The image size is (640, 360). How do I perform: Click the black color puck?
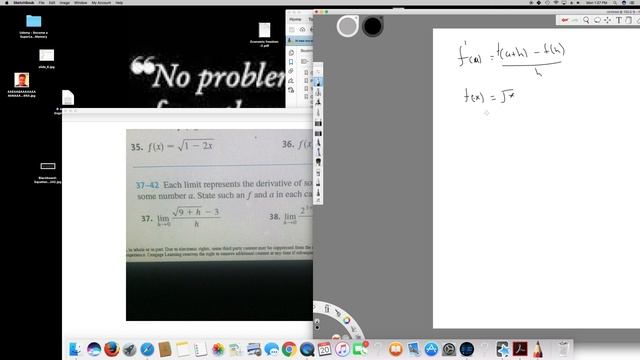pyautogui.click(x=372, y=26)
